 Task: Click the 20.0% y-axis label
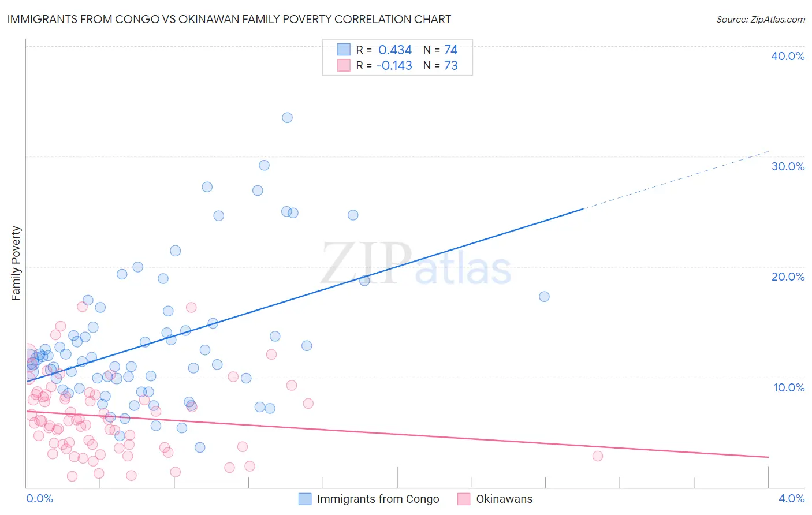788,277
